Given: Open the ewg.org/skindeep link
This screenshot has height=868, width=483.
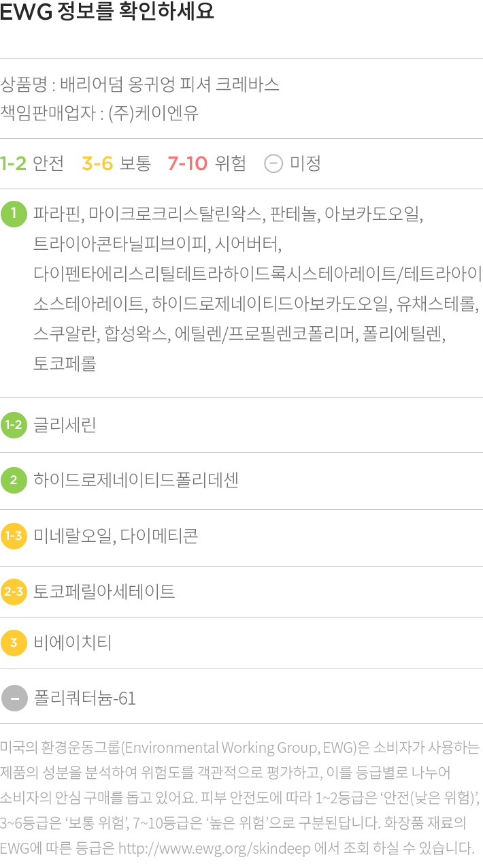Looking at the screenshot, I should pyautogui.click(x=214, y=848).
